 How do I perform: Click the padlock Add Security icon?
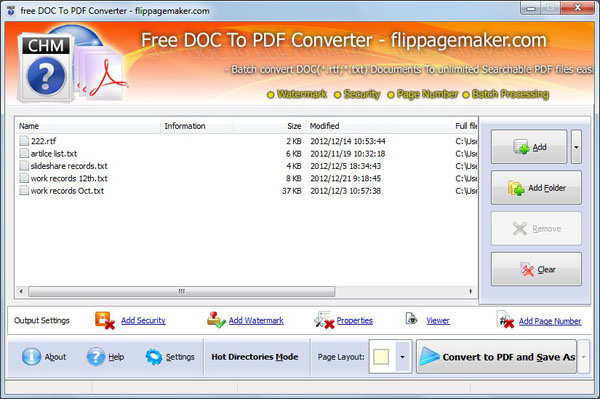click(x=104, y=320)
